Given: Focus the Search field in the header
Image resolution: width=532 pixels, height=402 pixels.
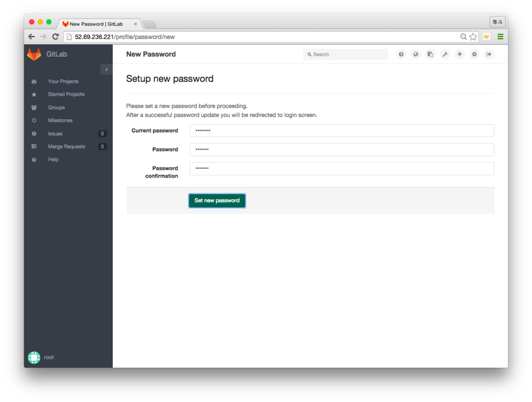Looking at the screenshot, I should [x=345, y=55].
